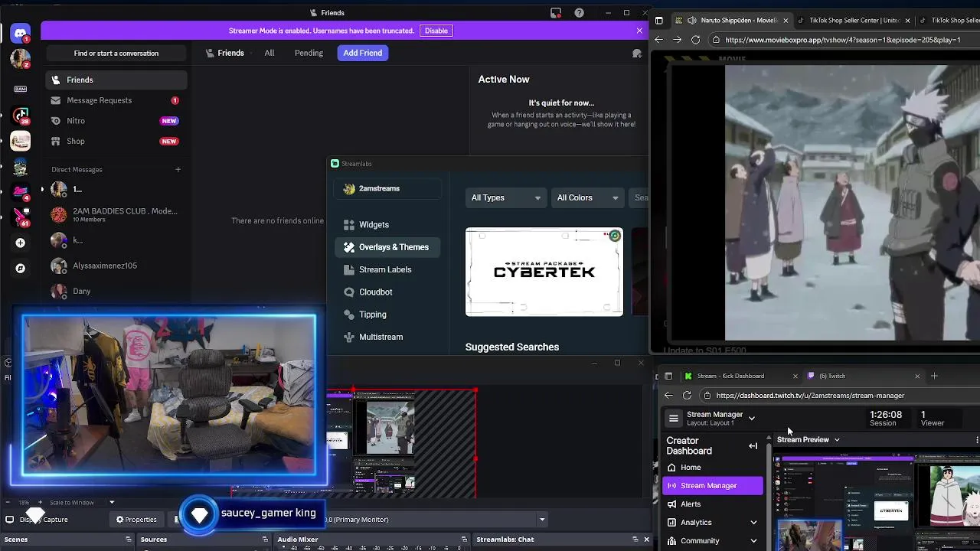Viewport: 980px width, 551px height.
Task: Click Add Friend button
Action: [363, 53]
